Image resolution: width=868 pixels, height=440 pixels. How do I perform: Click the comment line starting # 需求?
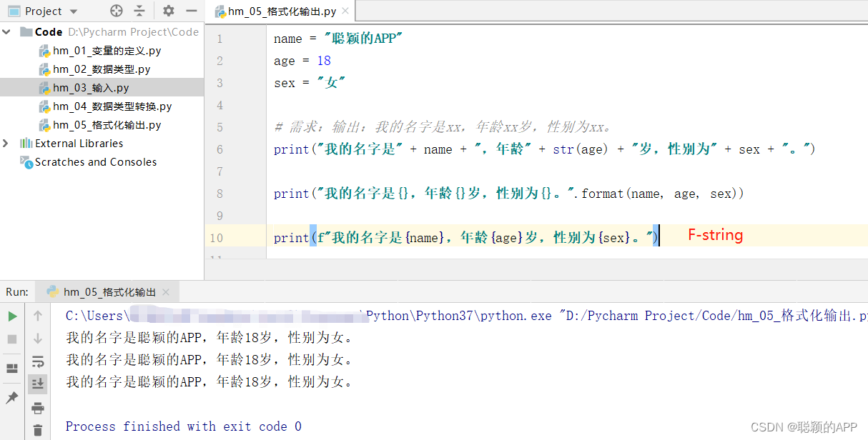pyautogui.click(x=443, y=127)
